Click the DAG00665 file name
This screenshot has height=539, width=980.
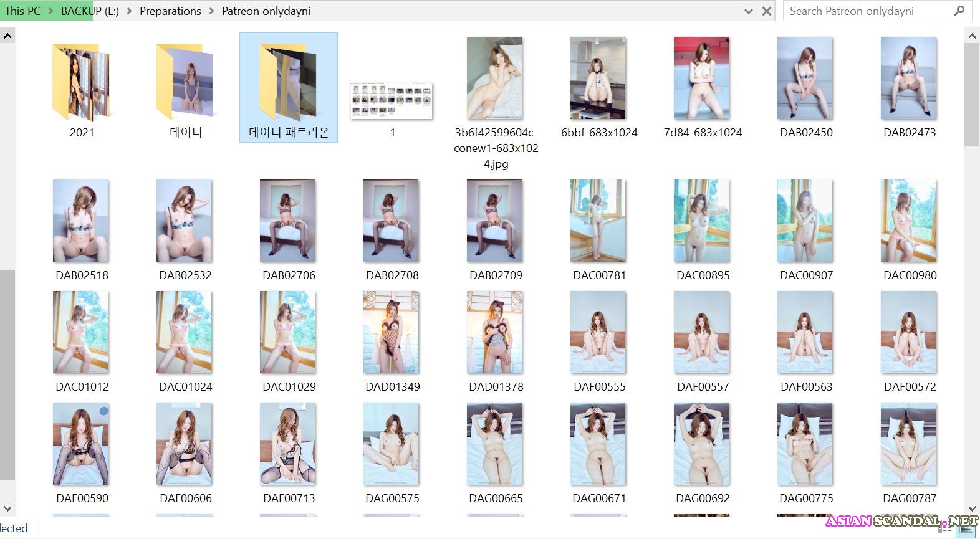(x=496, y=498)
